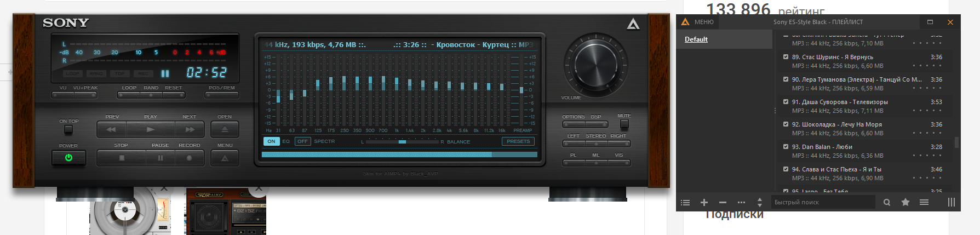Open the equalizer PRESETS list
This screenshot has height=235, width=980.
(x=518, y=141)
